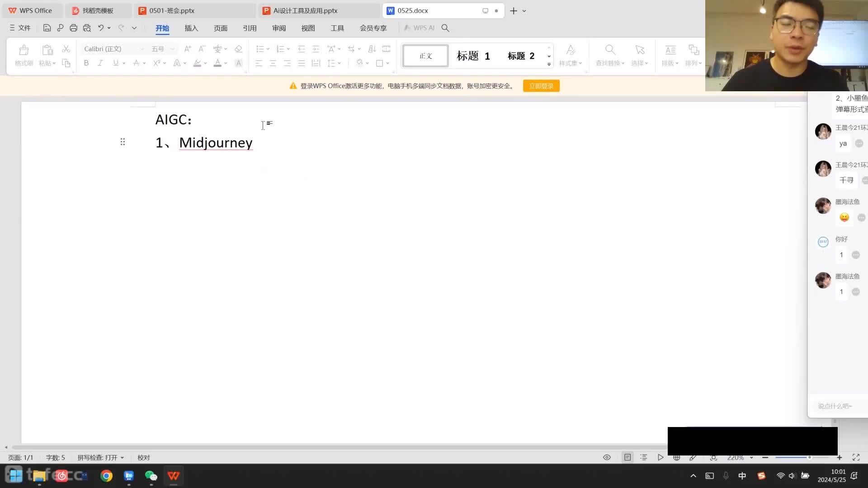Expand the quick access toolbar chevron
The image size is (868, 488).
click(x=134, y=28)
